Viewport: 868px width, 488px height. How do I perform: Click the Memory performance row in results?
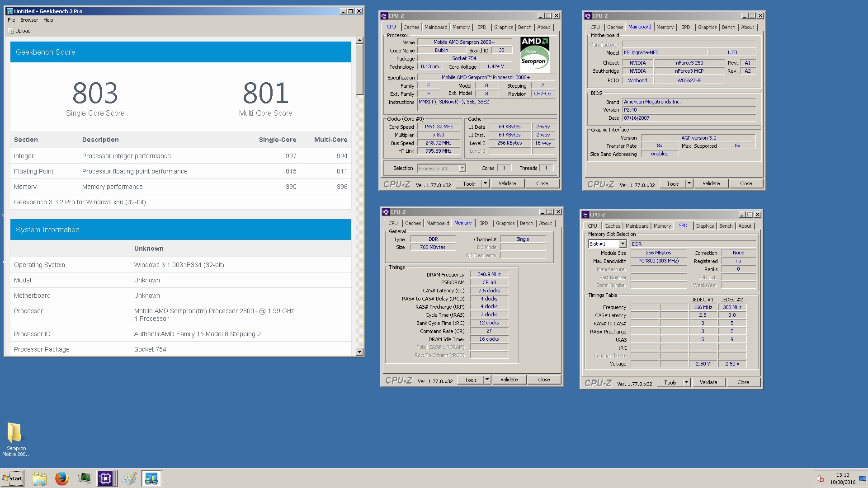181,187
